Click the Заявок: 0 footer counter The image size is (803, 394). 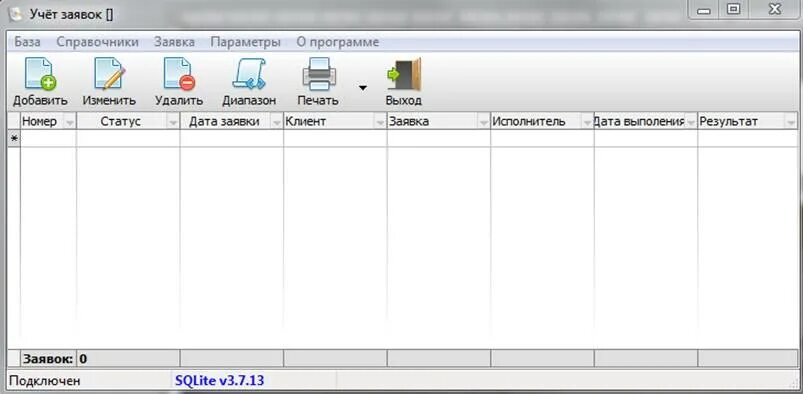[x=55, y=359]
